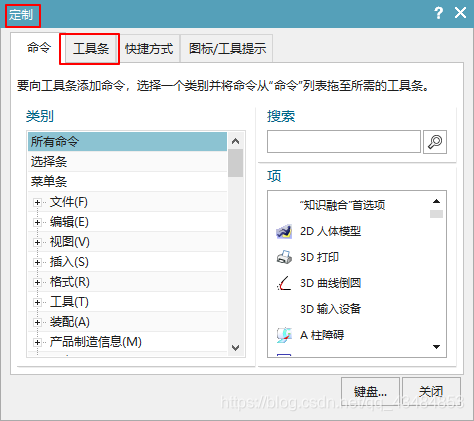
Task: Select the 编辑(E) category label
Action: point(69,222)
